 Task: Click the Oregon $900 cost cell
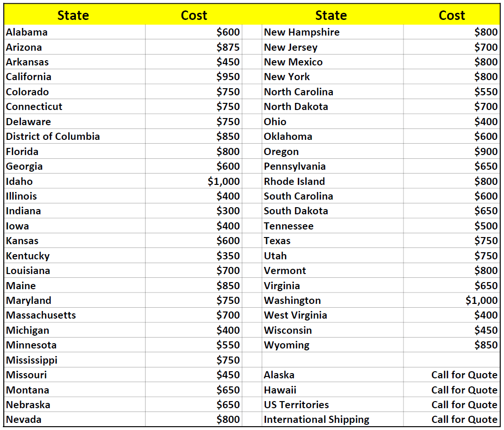pos(451,151)
